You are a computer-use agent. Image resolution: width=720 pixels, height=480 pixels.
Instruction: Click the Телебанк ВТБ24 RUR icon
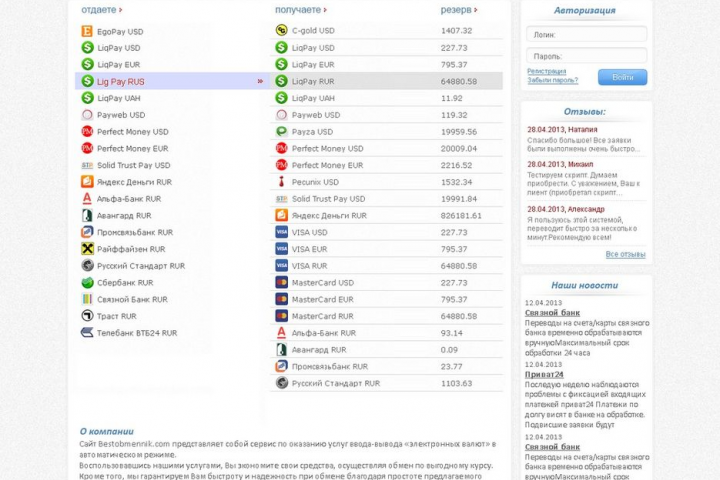pyautogui.click(x=87, y=333)
